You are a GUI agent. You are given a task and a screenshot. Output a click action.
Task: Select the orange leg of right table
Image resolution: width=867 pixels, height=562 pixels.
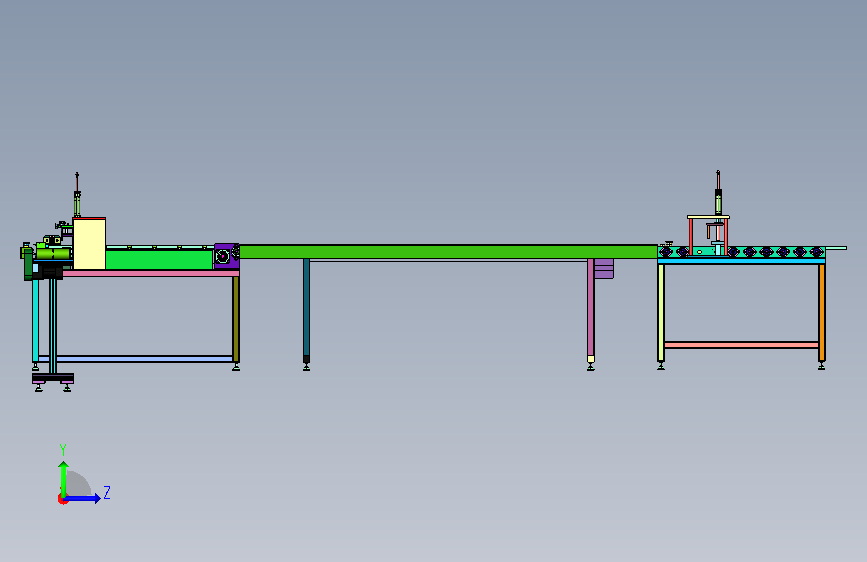[822, 313]
